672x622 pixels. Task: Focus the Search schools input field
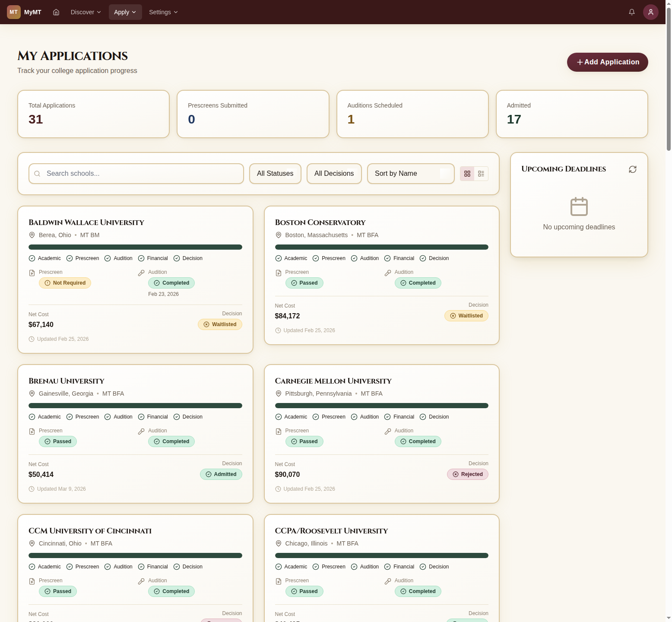point(143,174)
